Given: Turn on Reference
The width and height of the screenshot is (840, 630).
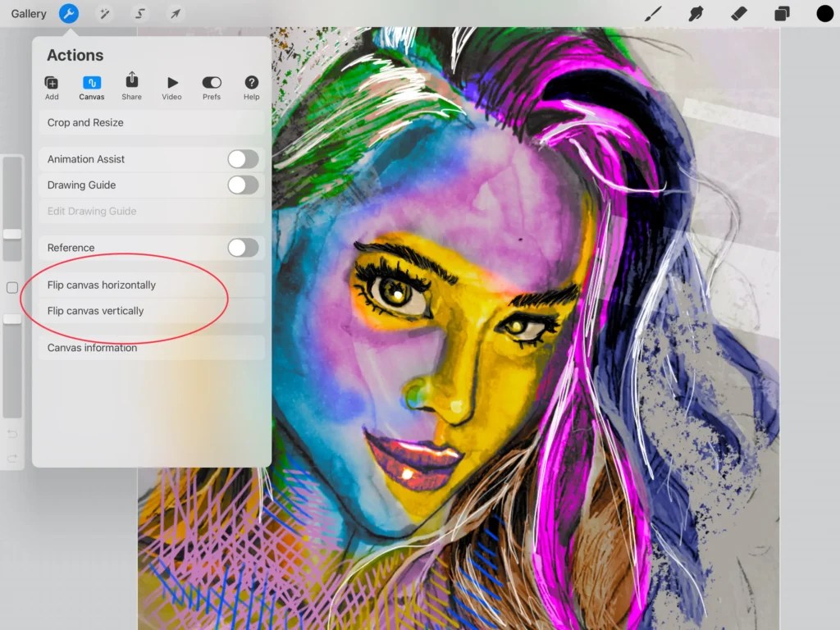Looking at the screenshot, I should point(243,247).
